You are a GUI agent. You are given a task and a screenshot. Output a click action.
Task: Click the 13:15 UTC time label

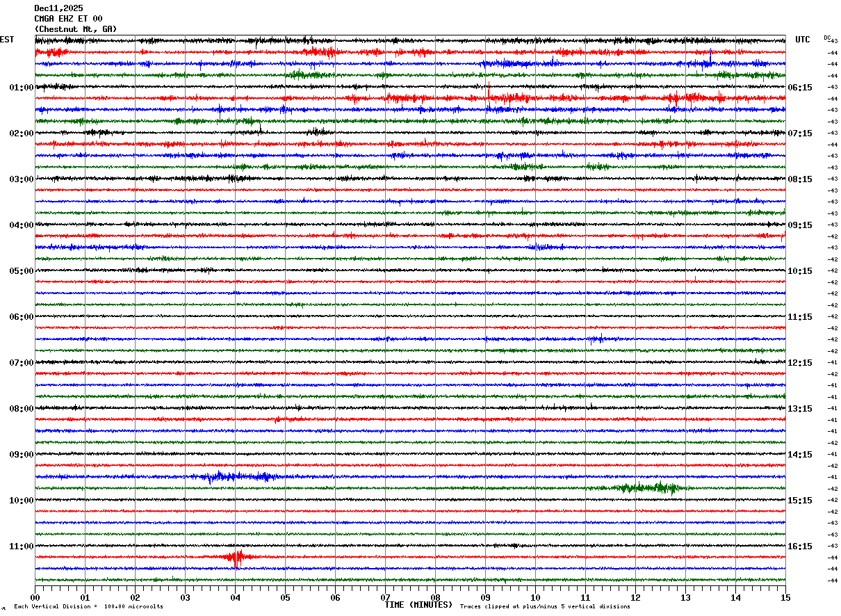pyautogui.click(x=801, y=409)
